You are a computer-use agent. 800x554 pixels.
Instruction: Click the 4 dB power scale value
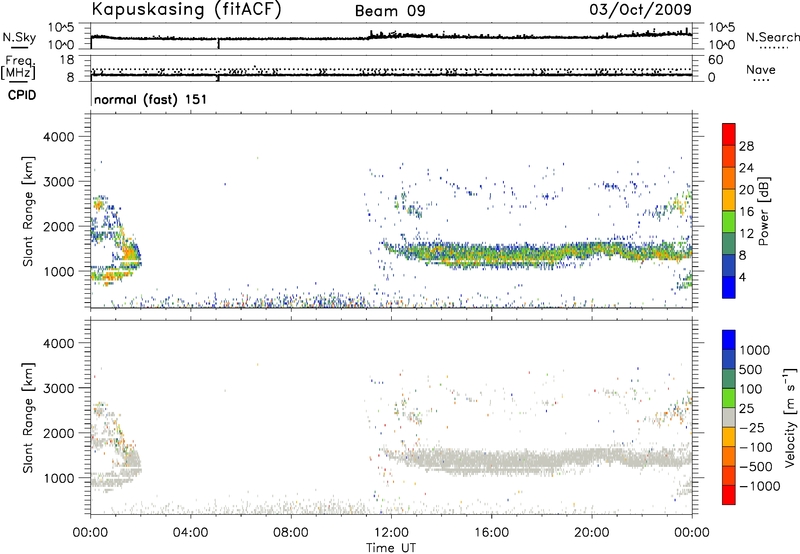click(x=743, y=278)
